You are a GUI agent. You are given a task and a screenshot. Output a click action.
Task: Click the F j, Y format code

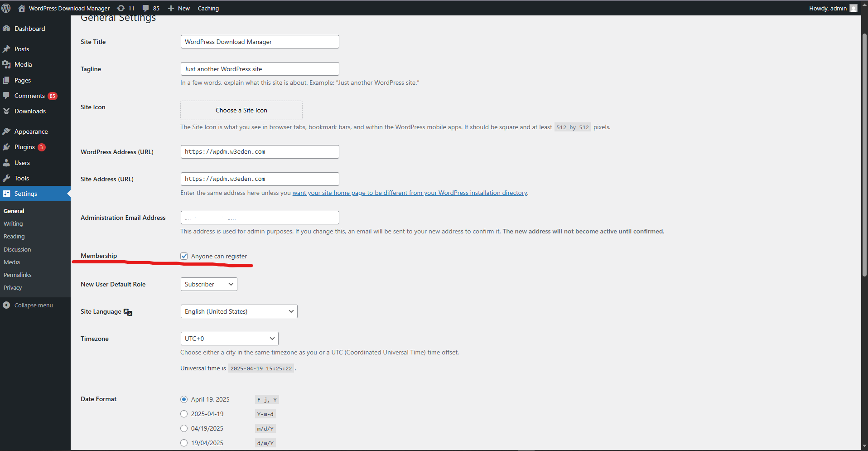tap(267, 400)
